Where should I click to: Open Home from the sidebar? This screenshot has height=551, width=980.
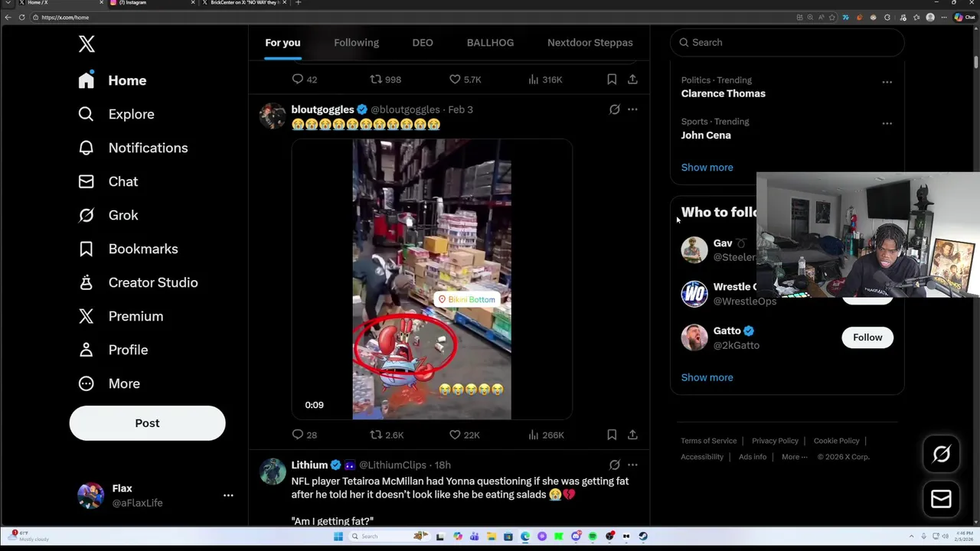[x=112, y=80]
